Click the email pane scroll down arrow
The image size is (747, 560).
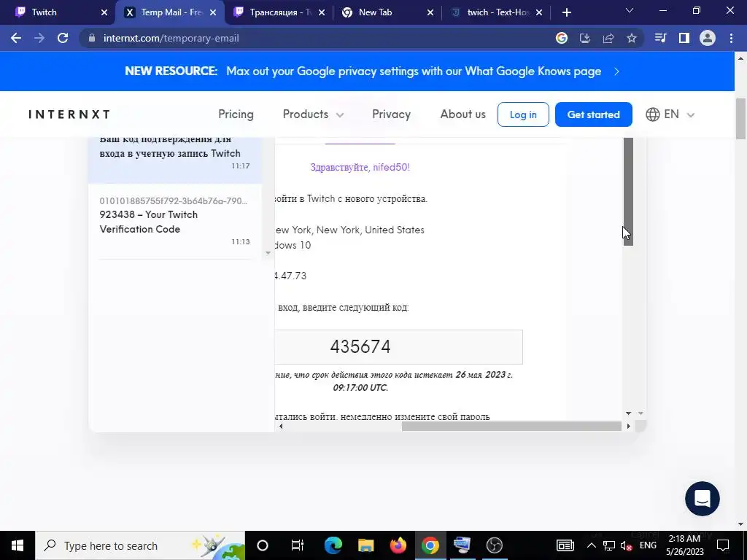[x=628, y=413]
